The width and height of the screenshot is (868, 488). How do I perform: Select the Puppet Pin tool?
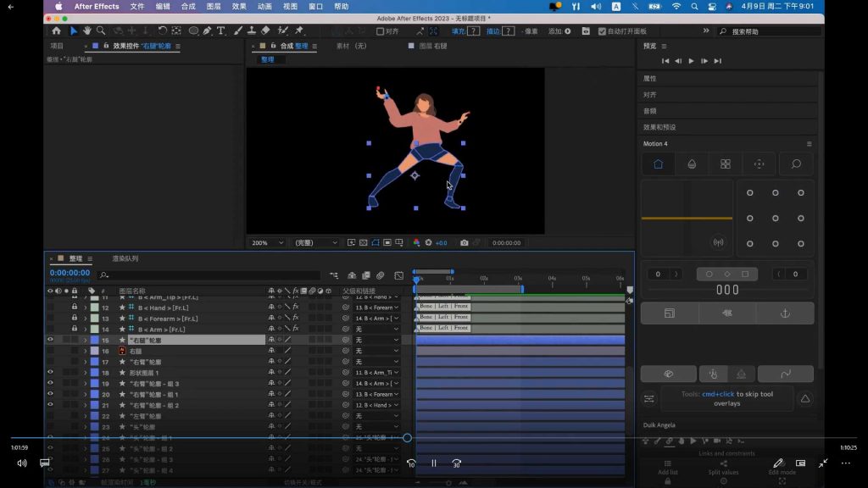299,31
